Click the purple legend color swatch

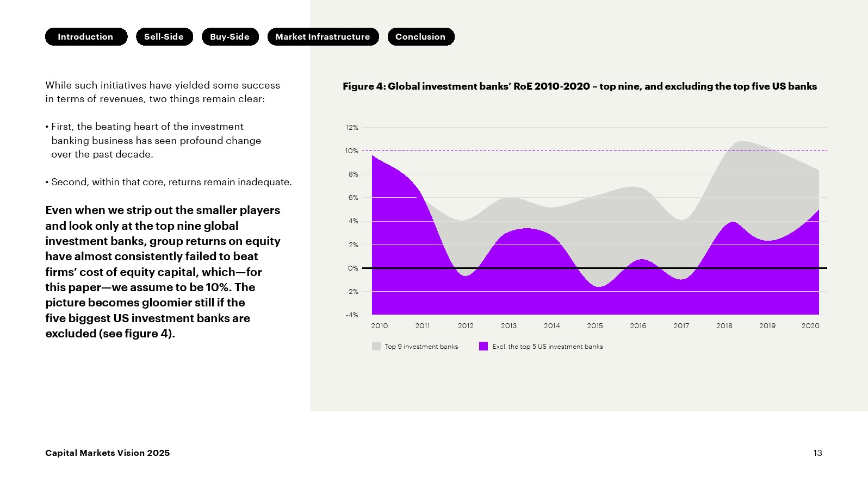[x=483, y=346]
